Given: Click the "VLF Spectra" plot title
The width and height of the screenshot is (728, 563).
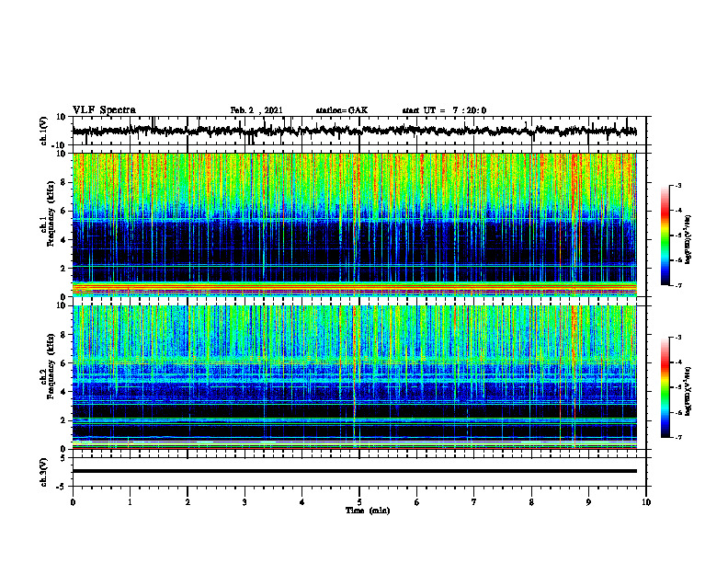Looking at the screenshot, I should click(104, 110).
